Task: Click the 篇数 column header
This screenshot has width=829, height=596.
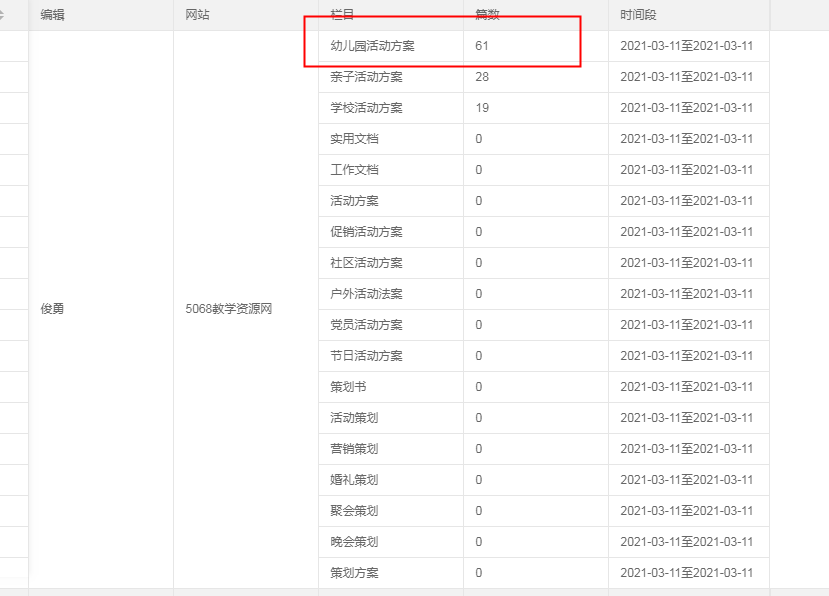Action: point(487,15)
